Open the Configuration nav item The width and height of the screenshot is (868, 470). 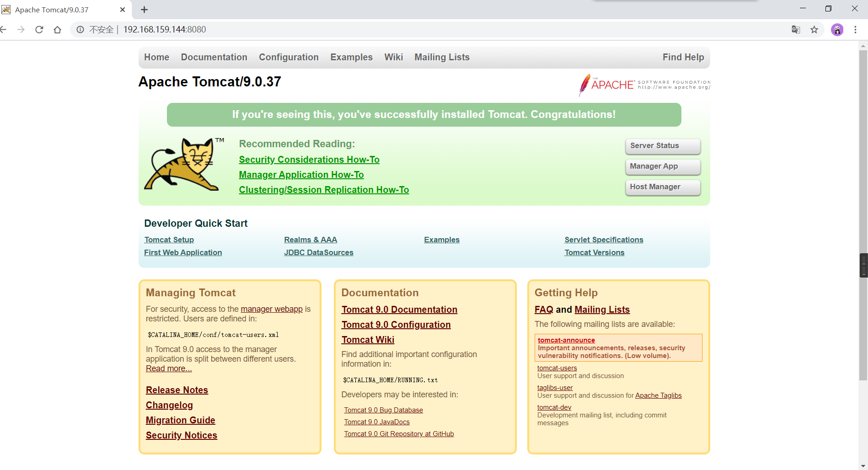(289, 57)
